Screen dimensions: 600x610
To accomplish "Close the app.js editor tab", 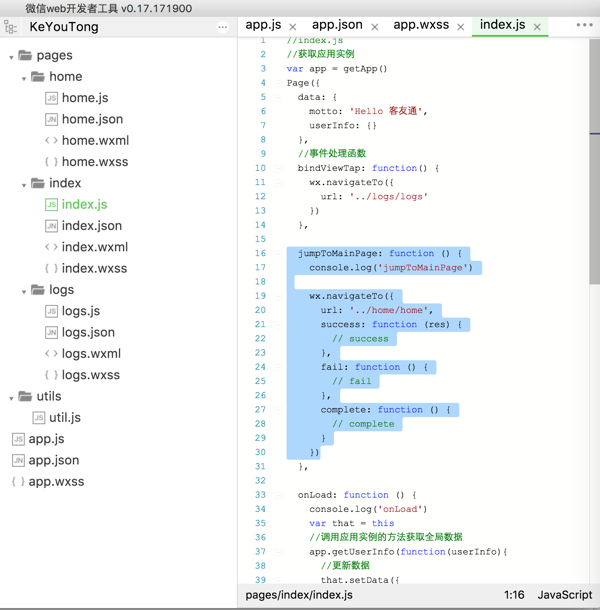I will tap(293, 27).
